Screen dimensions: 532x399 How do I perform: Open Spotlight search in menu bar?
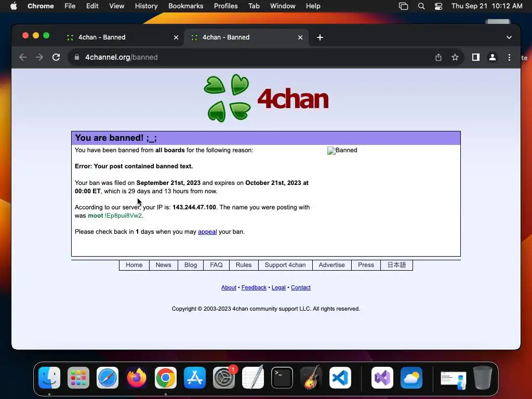421,6
